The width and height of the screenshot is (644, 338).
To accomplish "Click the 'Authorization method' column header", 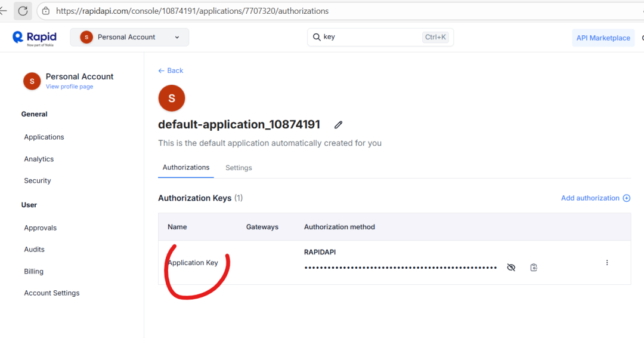I will [x=339, y=227].
